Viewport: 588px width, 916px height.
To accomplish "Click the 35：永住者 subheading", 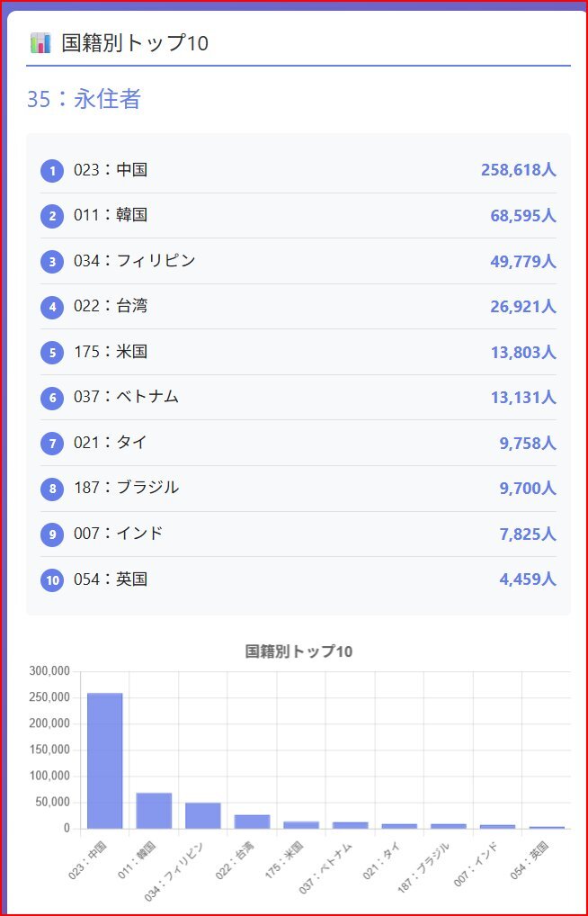I will coord(84,99).
